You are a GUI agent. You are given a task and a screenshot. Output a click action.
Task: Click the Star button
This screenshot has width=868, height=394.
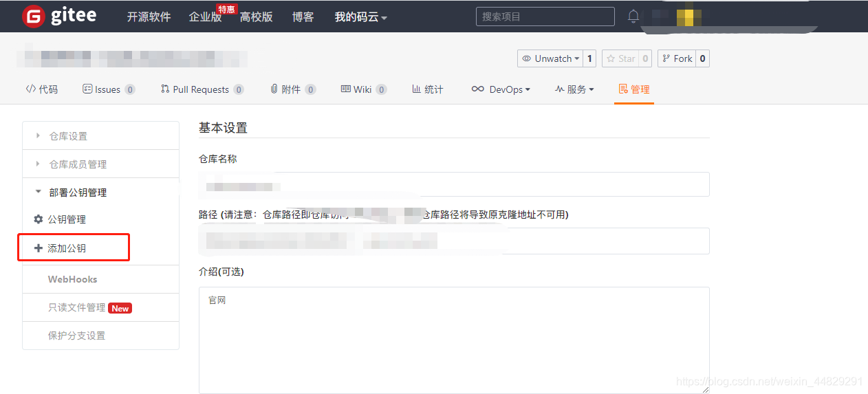620,58
